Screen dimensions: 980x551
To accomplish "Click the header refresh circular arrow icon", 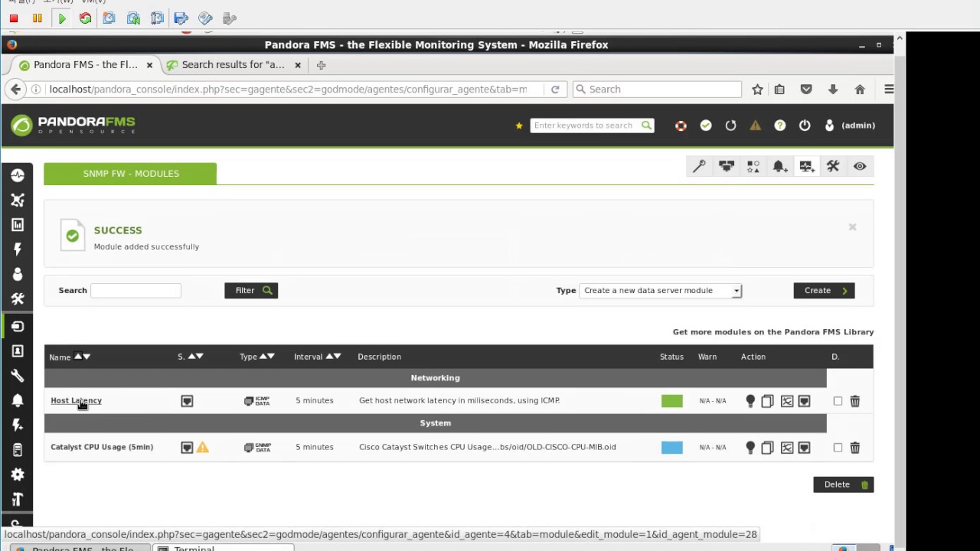I will click(730, 126).
